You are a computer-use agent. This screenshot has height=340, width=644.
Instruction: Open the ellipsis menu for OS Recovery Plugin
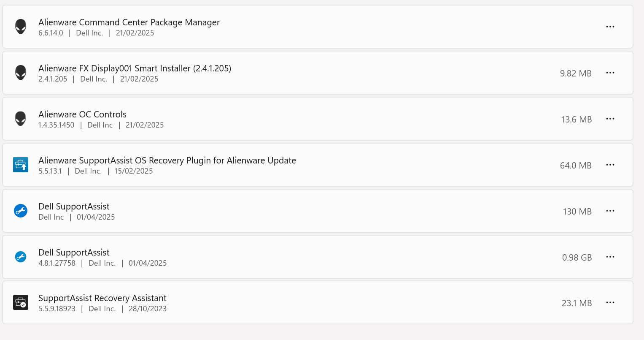pyautogui.click(x=610, y=165)
